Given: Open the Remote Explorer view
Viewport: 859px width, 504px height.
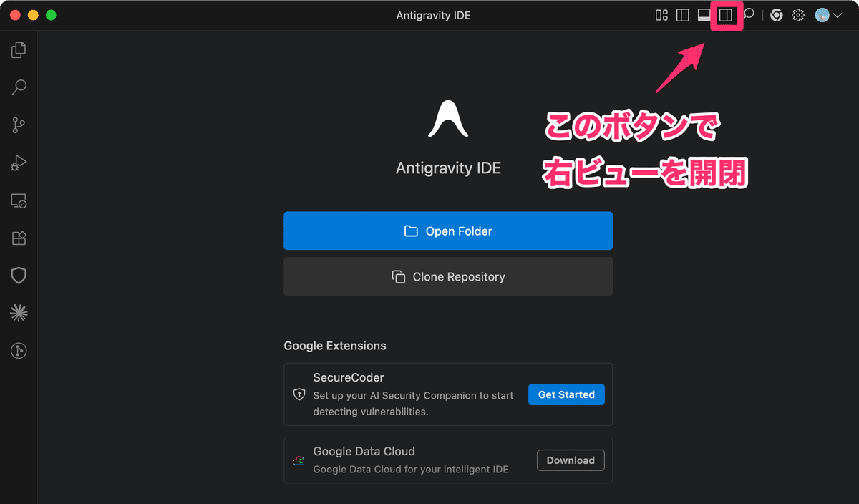Looking at the screenshot, I should point(19,201).
